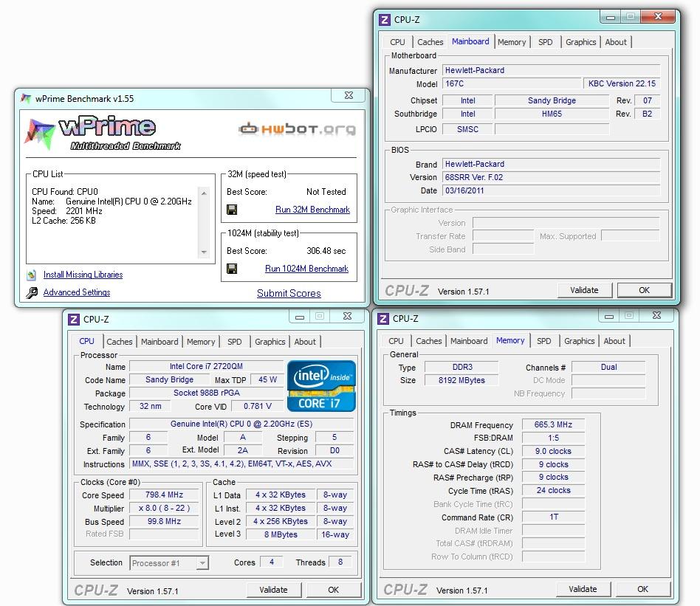Open About tab in the CPU window

tap(304, 341)
